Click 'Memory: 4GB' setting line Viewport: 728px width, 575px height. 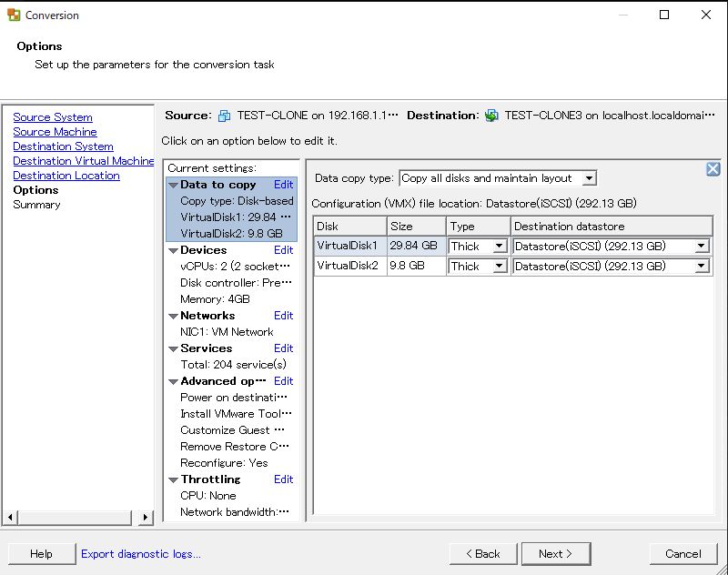pyautogui.click(x=215, y=299)
